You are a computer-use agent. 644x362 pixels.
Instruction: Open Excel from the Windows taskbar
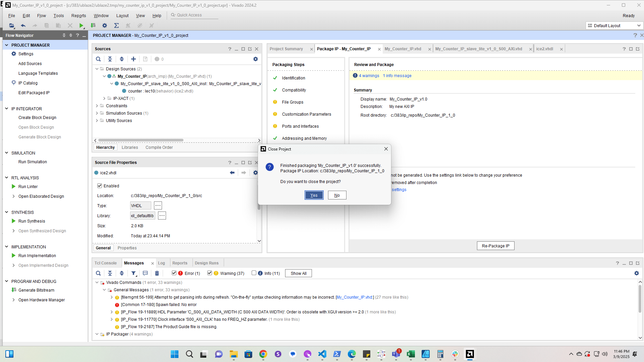(x=411, y=354)
